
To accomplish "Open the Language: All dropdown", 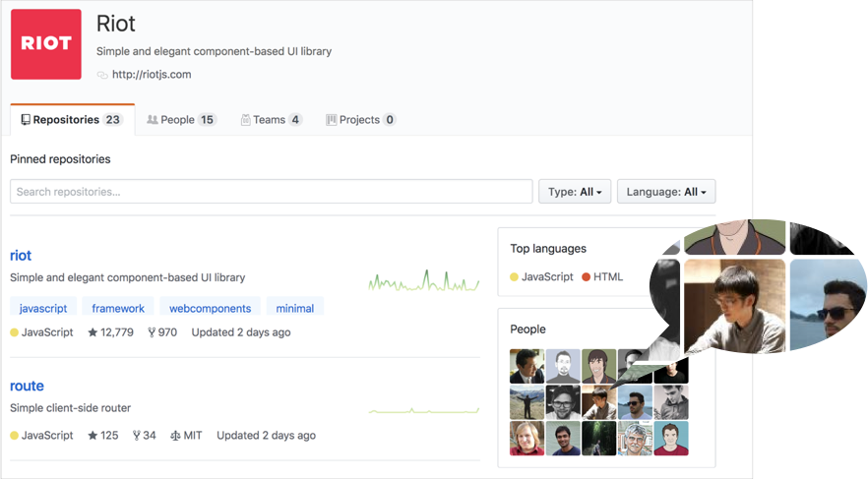I will (x=666, y=192).
